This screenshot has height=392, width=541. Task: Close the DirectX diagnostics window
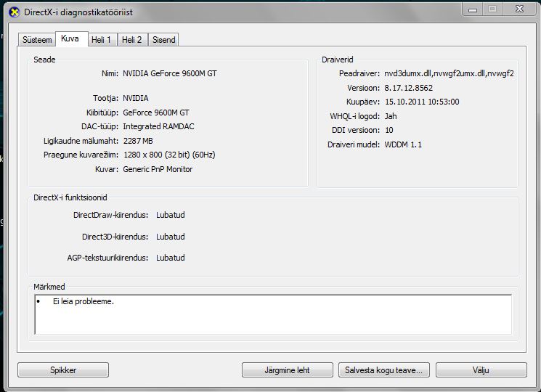[519, 9]
